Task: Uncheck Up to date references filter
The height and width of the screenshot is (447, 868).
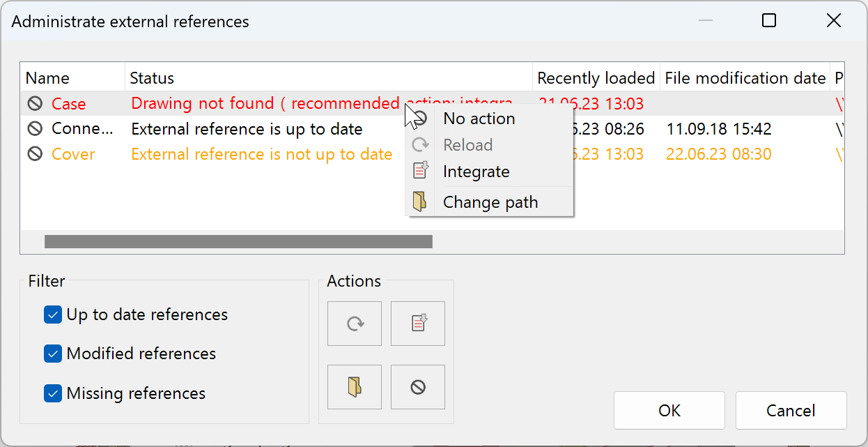Action: (x=53, y=315)
